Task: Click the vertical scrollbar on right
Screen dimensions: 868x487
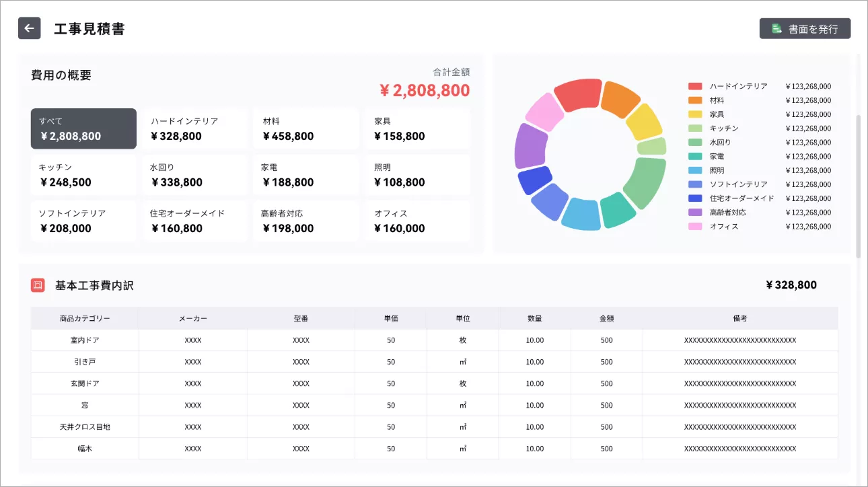Action: (x=859, y=186)
